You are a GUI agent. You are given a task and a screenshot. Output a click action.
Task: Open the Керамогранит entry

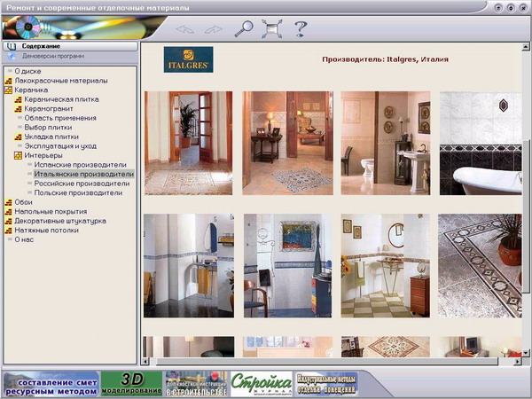pos(49,108)
